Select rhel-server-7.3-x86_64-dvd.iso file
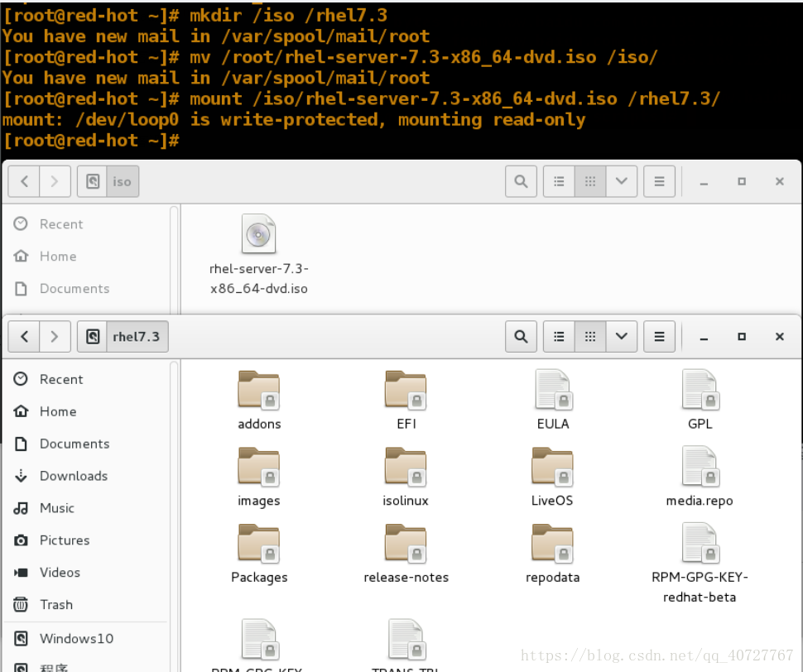Viewport: 803px width, 672px height. click(259, 254)
